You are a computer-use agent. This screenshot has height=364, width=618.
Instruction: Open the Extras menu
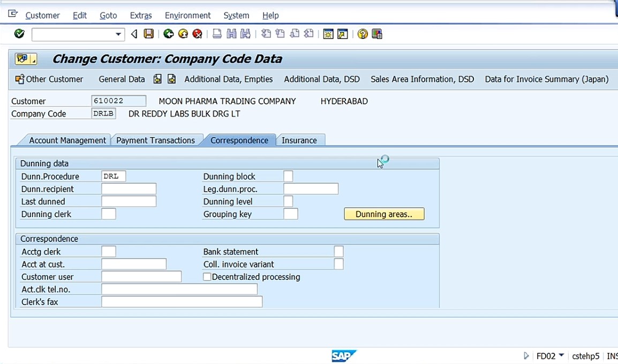tap(141, 16)
